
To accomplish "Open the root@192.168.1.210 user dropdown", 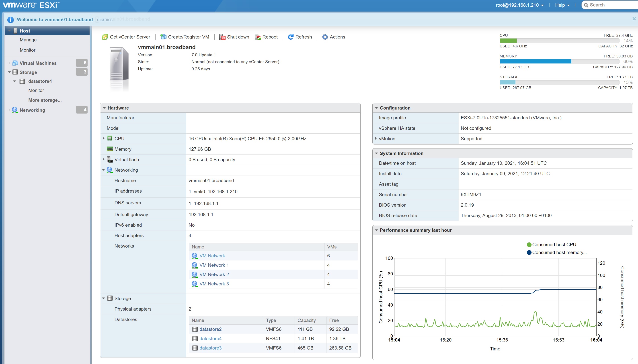I will (519, 5).
